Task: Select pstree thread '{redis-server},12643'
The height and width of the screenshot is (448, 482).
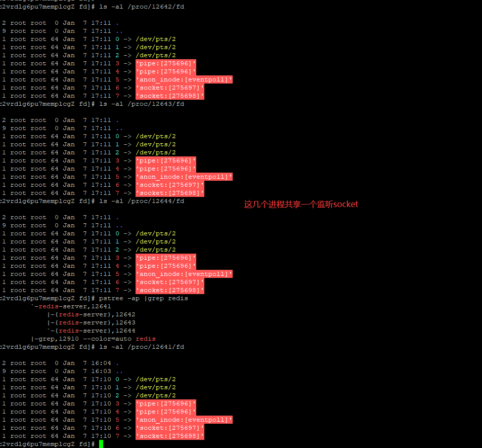Action: pyautogui.click(x=95, y=323)
